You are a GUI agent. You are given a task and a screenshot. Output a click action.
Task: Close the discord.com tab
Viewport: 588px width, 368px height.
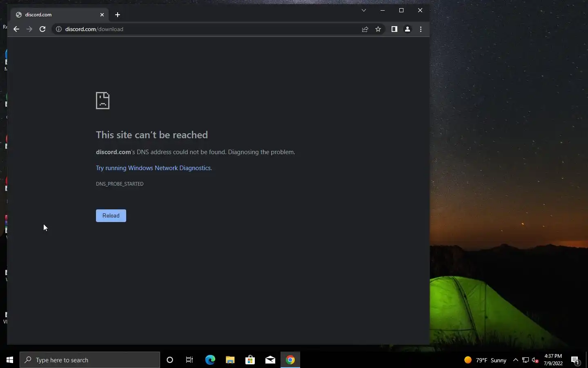tap(102, 15)
